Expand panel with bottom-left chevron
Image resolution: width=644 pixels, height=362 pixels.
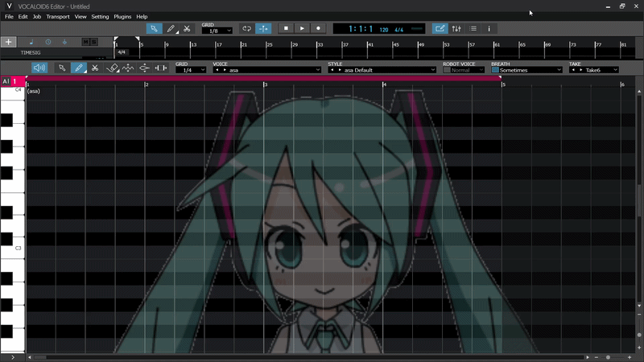click(x=13, y=357)
